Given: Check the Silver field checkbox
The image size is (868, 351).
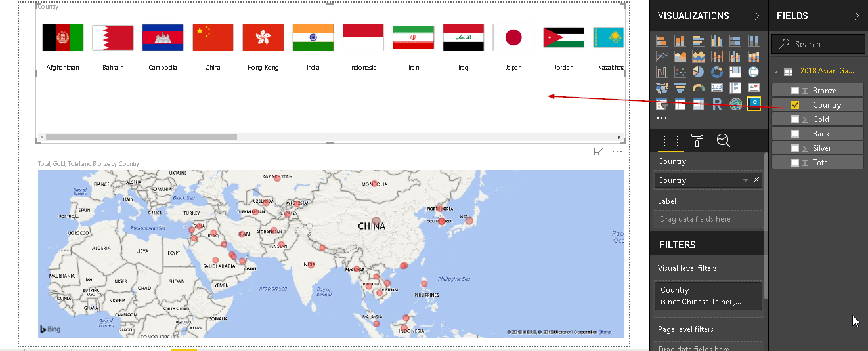Looking at the screenshot, I should [795, 148].
